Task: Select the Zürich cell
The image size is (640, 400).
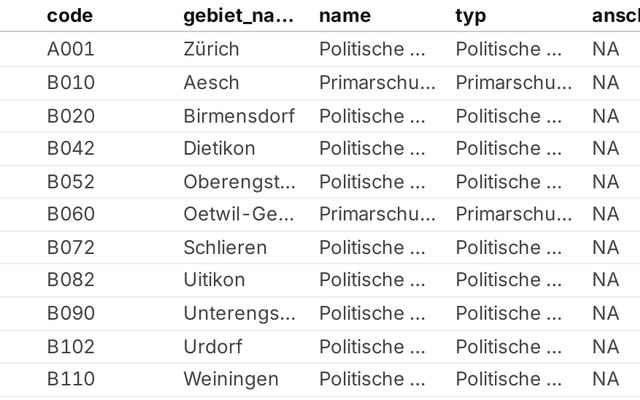Action: click(x=212, y=50)
